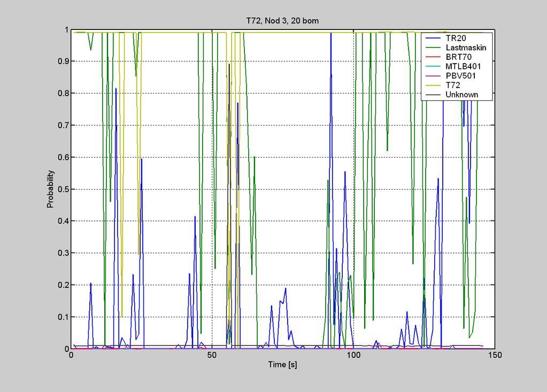The height and width of the screenshot is (392, 547).
Task: Click the magenta PBV501 legend line sample
Action: pyautogui.click(x=433, y=76)
